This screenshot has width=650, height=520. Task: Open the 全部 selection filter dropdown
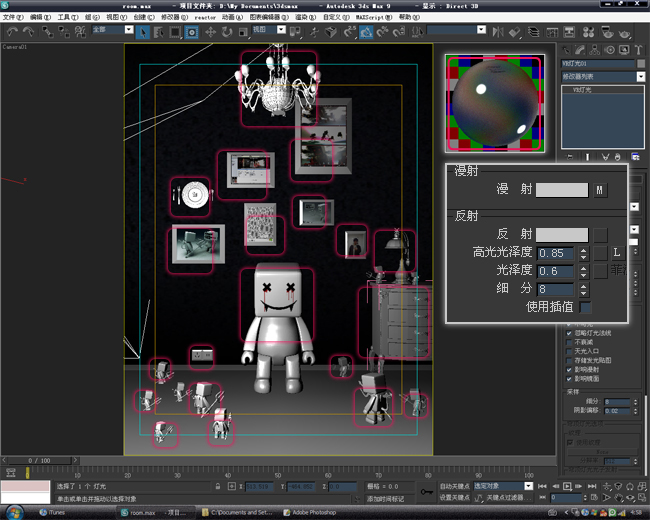click(x=129, y=29)
